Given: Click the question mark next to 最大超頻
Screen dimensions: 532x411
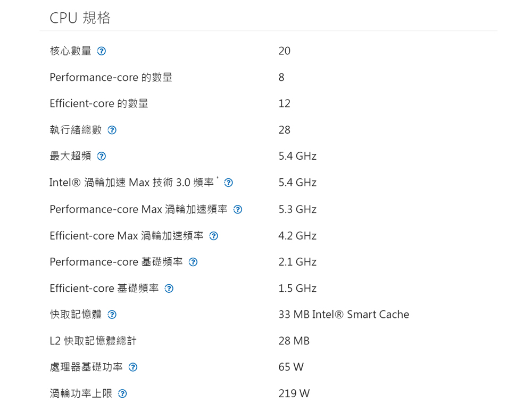Looking at the screenshot, I should pyautogui.click(x=101, y=156).
